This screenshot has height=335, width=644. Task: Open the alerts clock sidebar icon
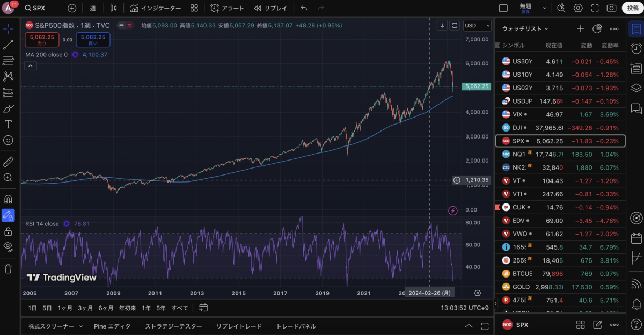tap(636, 48)
